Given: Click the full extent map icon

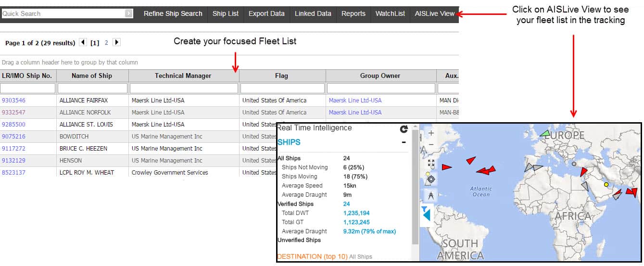Looking at the screenshot, I should (x=431, y=164).
